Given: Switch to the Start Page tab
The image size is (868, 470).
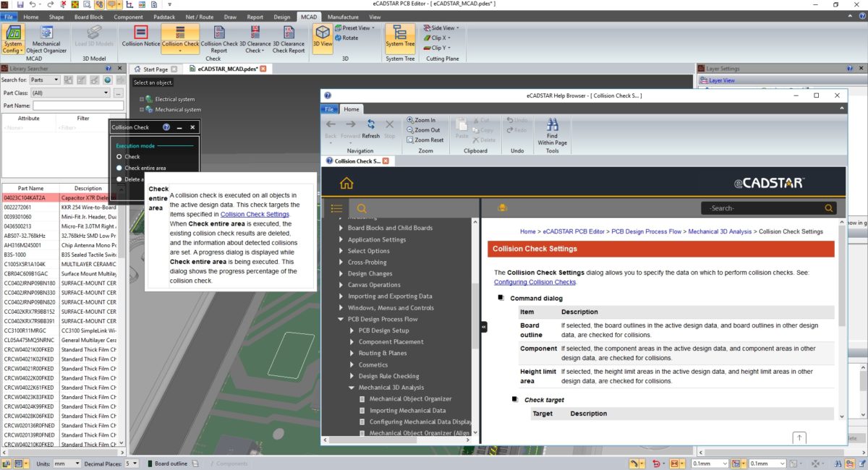Looking at the screenshot, I should 155,69.
